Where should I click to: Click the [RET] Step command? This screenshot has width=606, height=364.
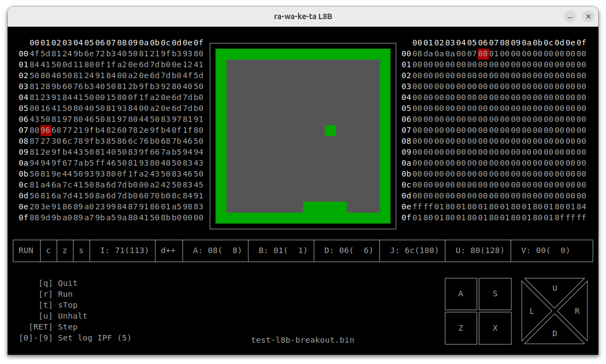point(53,327)
